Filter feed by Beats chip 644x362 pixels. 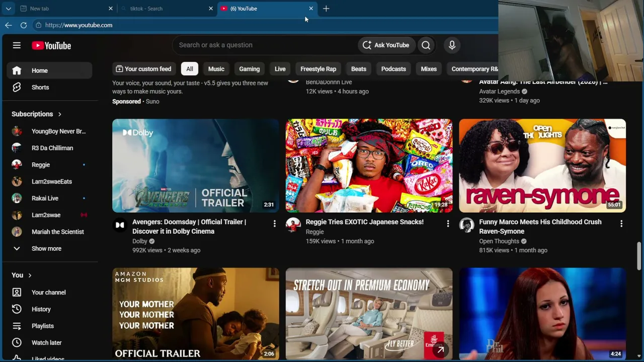[x=359, y=69]
